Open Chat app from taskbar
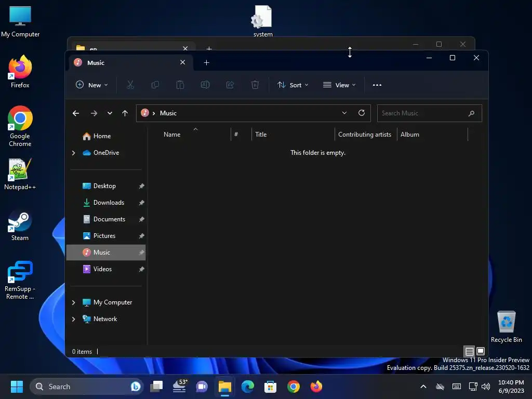Screen dimensions: 532x399 pyautogui.click(x=202, y=387)
